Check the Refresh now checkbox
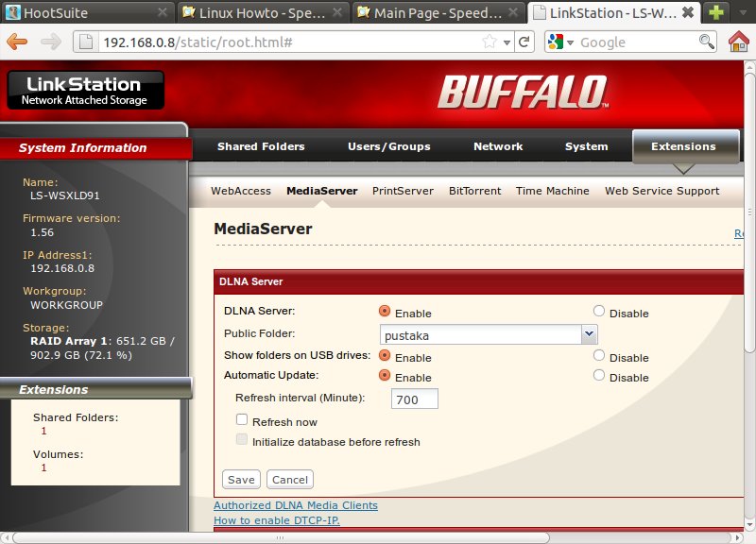 [x=242, y=419]
